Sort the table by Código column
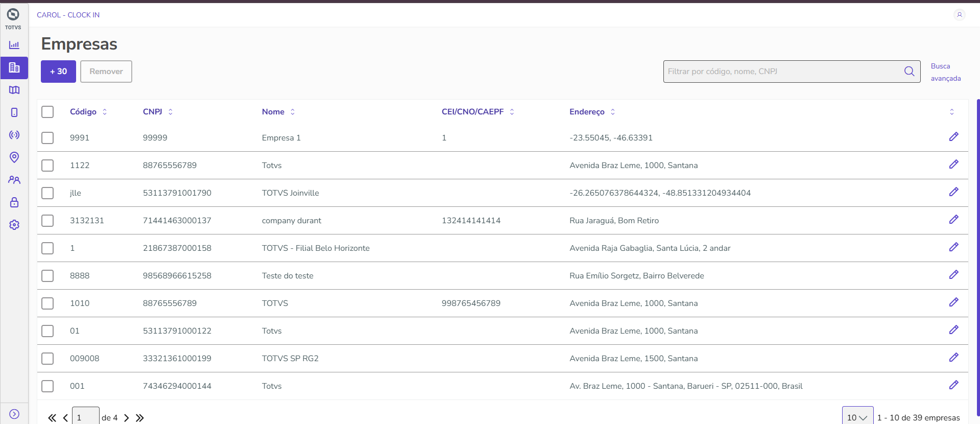 pyautogui.click(x=105, y=112)
